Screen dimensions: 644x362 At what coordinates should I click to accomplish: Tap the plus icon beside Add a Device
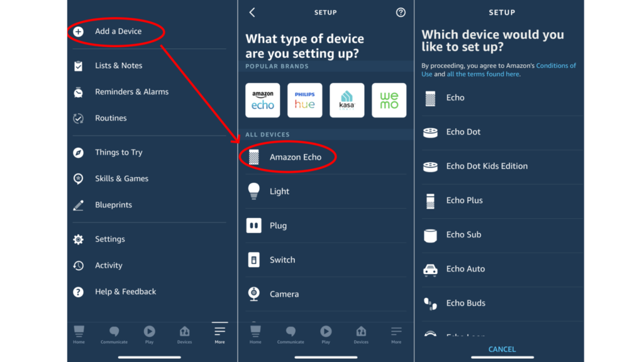(x=78, y=31)
